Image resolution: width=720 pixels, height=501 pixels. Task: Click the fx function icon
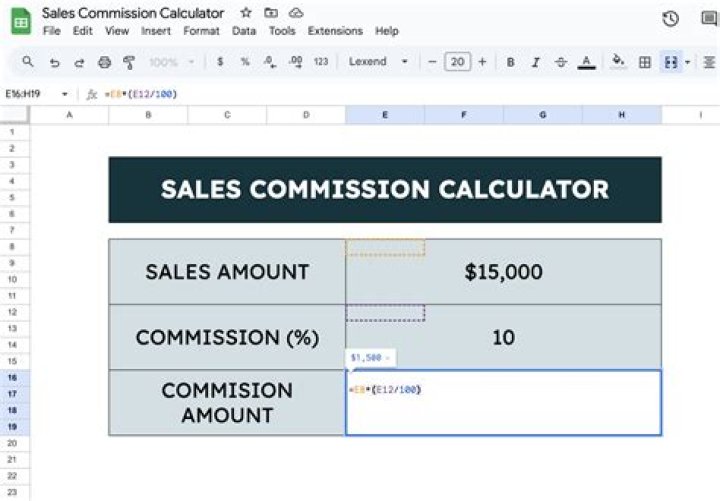pos(92,94)
